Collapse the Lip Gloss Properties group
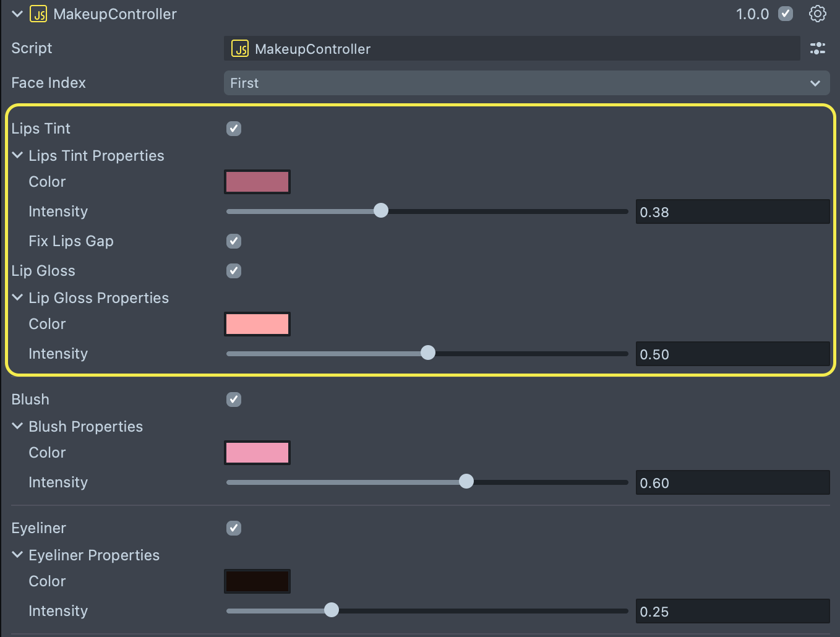This screenshot has height=637, width=840. click(x=17, y=297)
